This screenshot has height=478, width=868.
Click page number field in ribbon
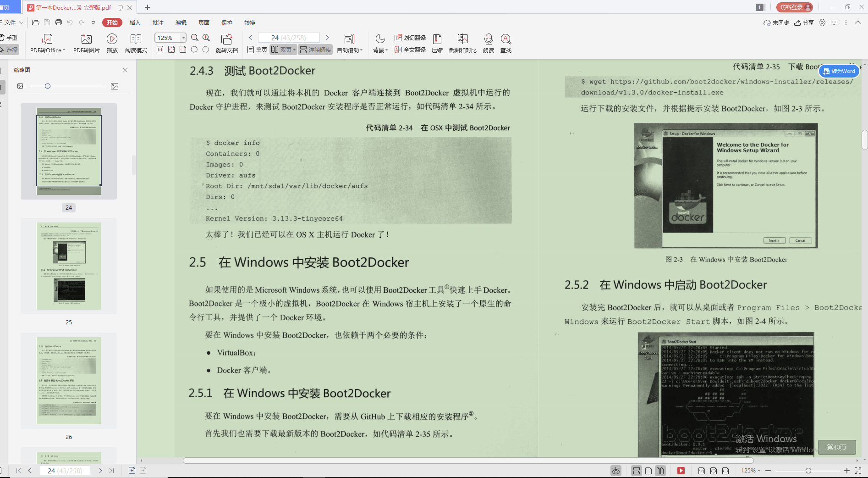[x=289, y=38]
